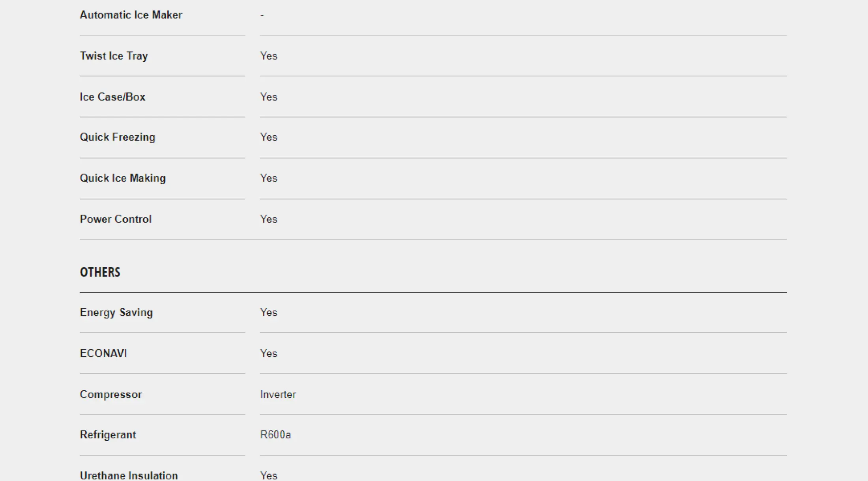The height and width of the screenshot is (481, 868).
Task: Select the Yes value beside Power Control
Action: (269, 219)
